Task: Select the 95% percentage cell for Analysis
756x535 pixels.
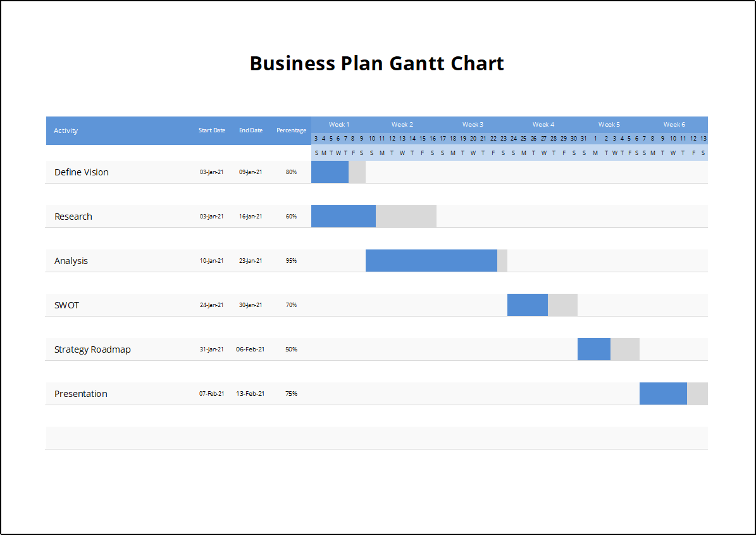Action: (x=291, y=261)
